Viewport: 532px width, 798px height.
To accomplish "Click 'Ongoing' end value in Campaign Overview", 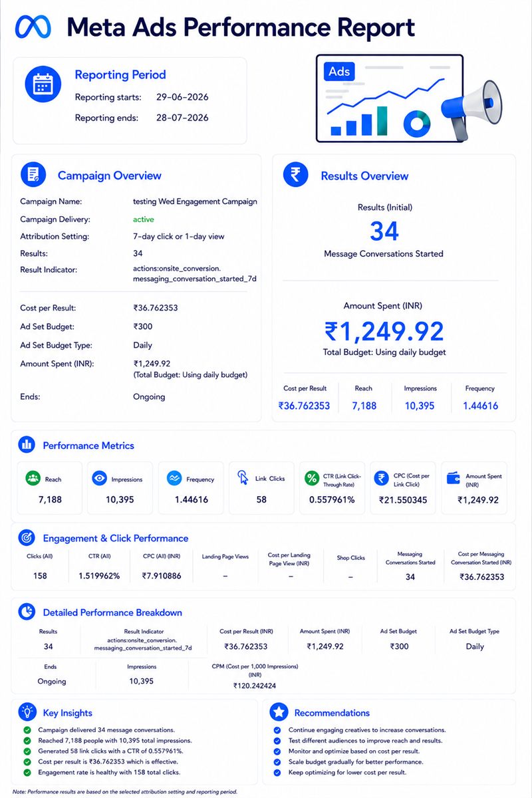I will [x=149, y=396].
